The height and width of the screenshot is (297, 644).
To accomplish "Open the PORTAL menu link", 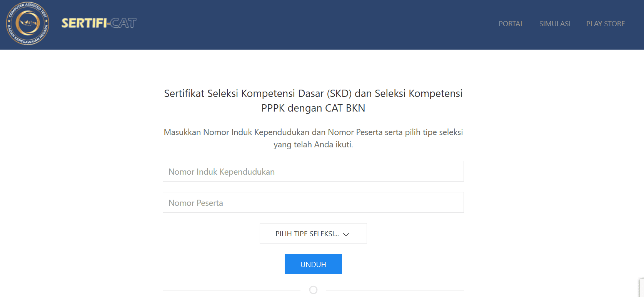I will tap(511, 24).
